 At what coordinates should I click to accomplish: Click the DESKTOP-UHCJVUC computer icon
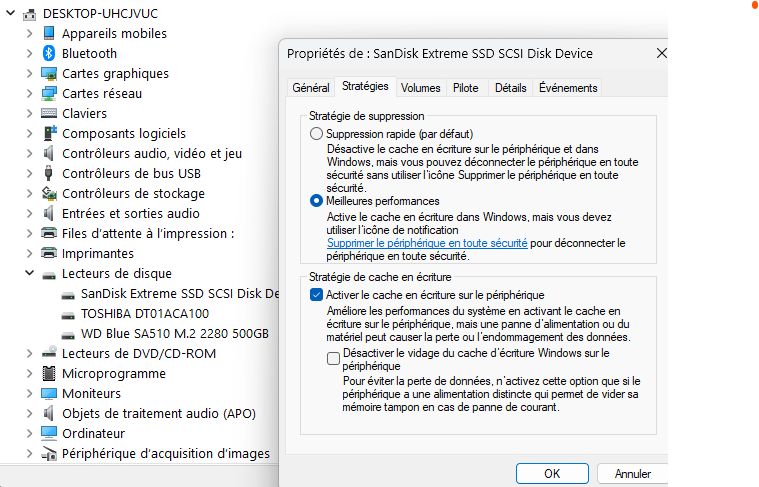point(30,14)
